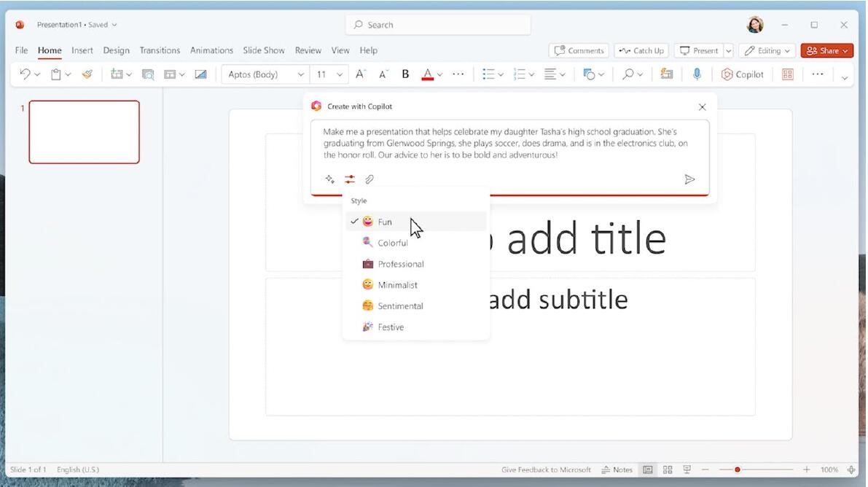Image resolution: width=868 pixels, height=487 pixels.
Task: Click the Catch Up button
Action: tap(641, 50)
